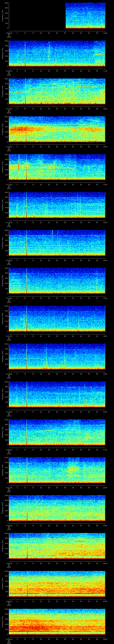Image resolution: width=114 pixels, height=644 pixels.
Task: Click the 14:19:00 time axis label
Action: point(9,412)
